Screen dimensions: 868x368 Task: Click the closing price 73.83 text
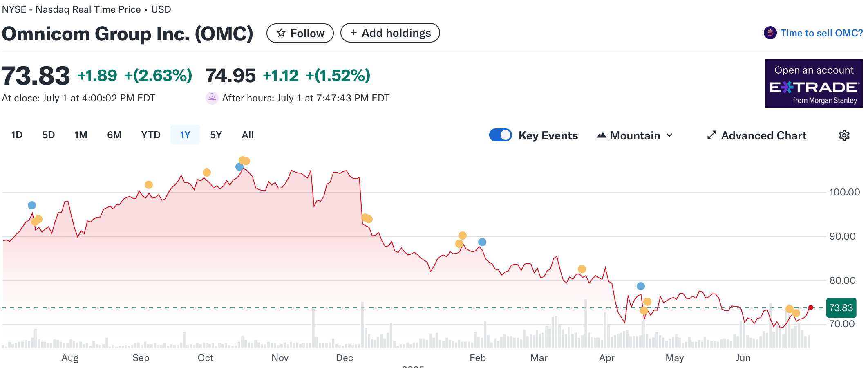(x=36, y=76)
